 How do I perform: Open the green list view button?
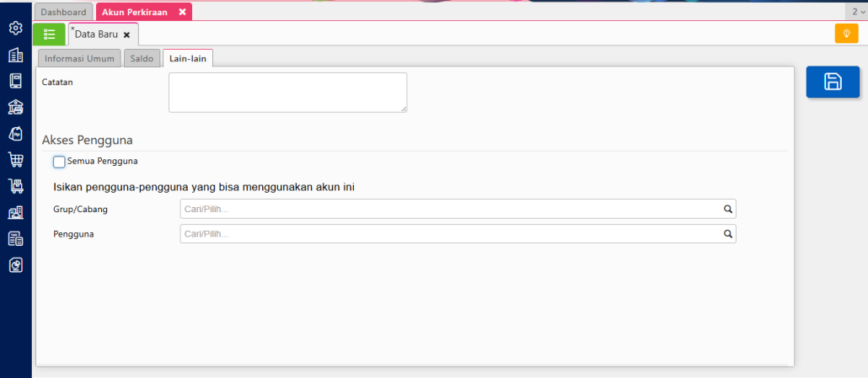[49, 35]
